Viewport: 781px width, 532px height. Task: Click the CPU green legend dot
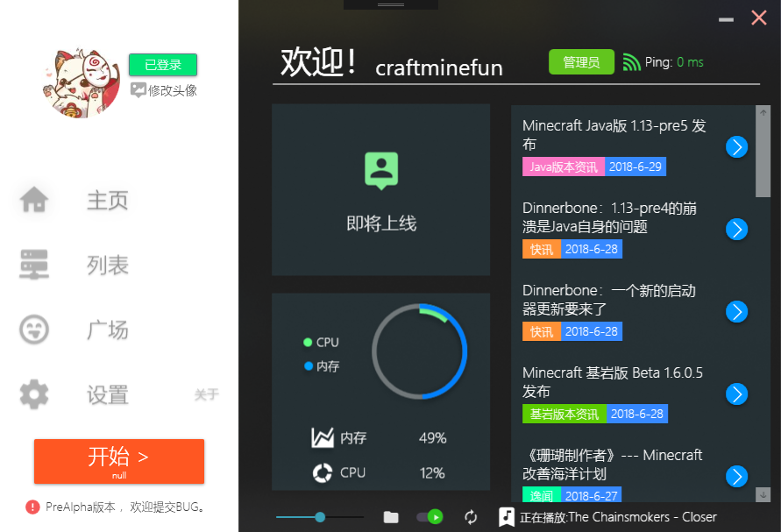(x=308, y=342)
